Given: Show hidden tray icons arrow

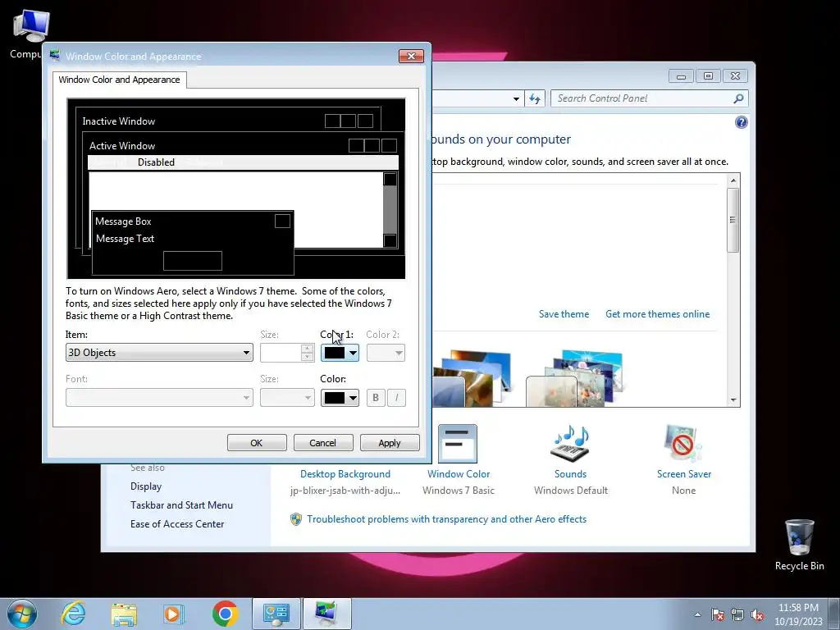Looking at the screenshot, I should [697, 614].
